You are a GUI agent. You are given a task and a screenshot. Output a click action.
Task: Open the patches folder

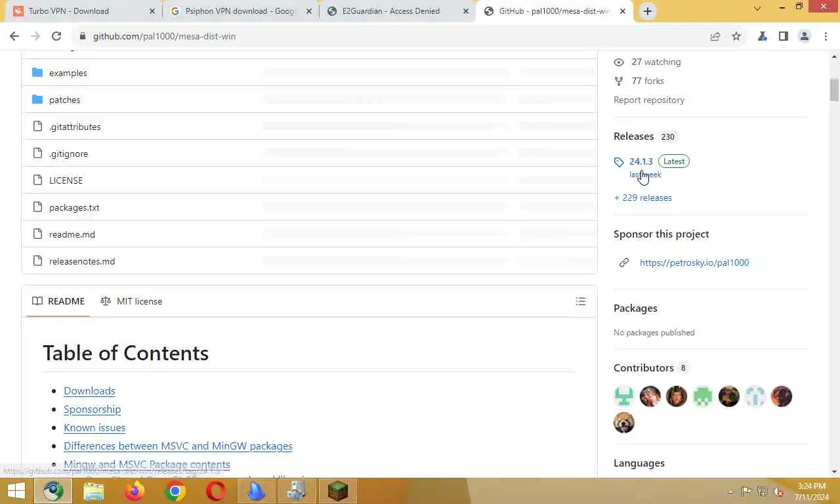tap(64, 100)
